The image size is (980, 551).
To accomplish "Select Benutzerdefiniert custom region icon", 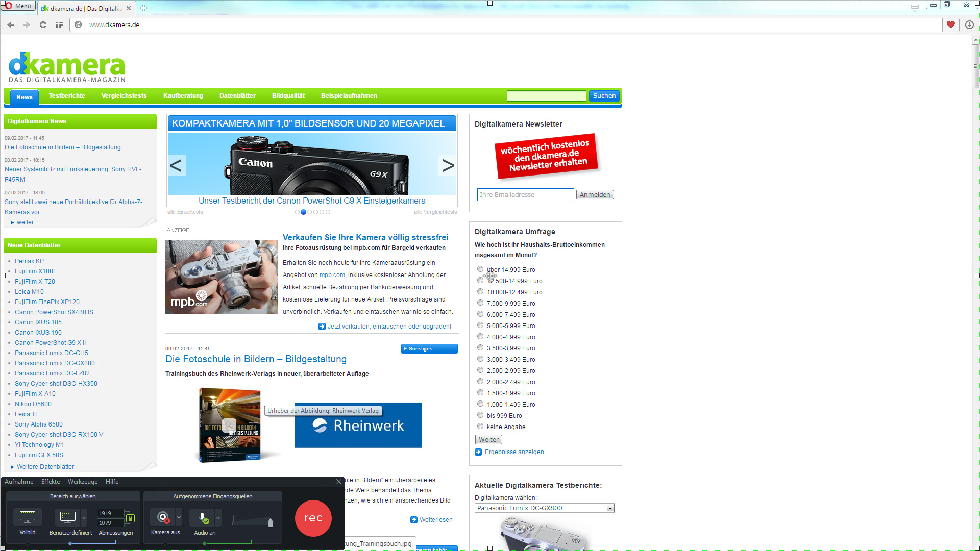I will 67,517.
